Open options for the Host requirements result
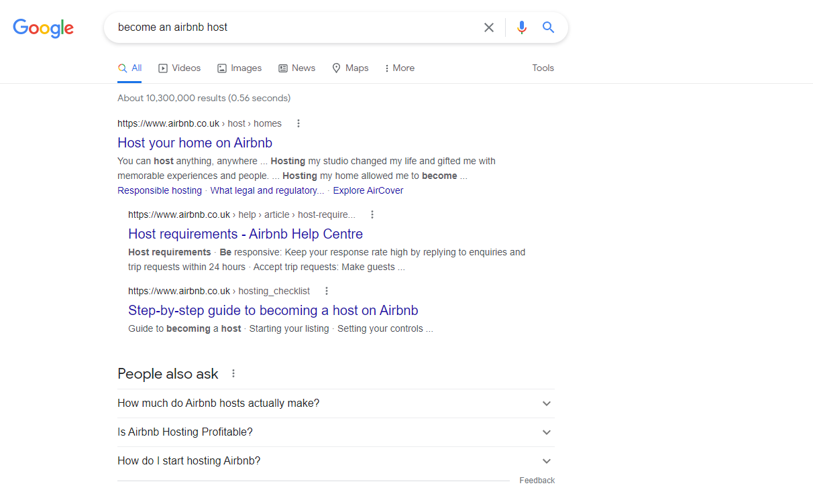 click(x=372, y=214)
